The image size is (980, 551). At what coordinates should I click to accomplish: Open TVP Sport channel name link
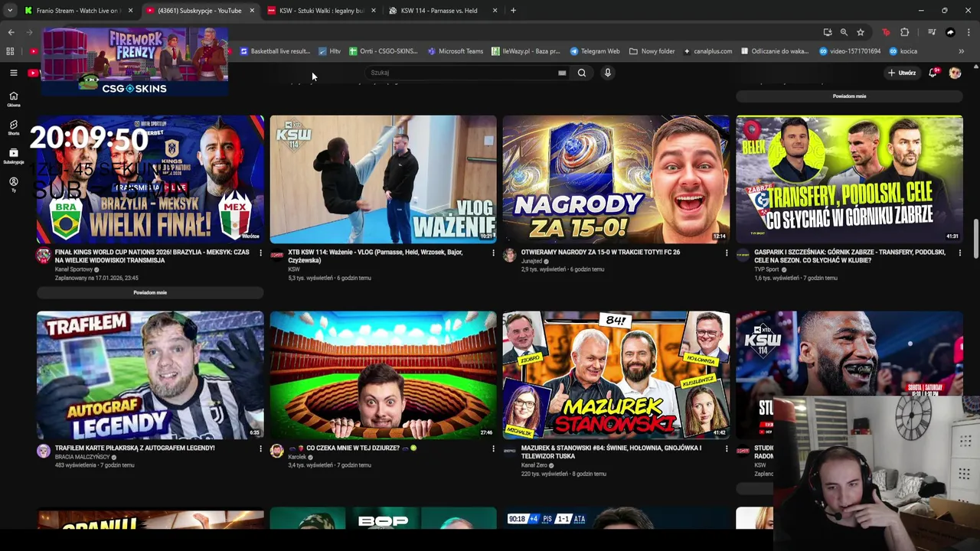pyautogui.click(x=766, y=269)
